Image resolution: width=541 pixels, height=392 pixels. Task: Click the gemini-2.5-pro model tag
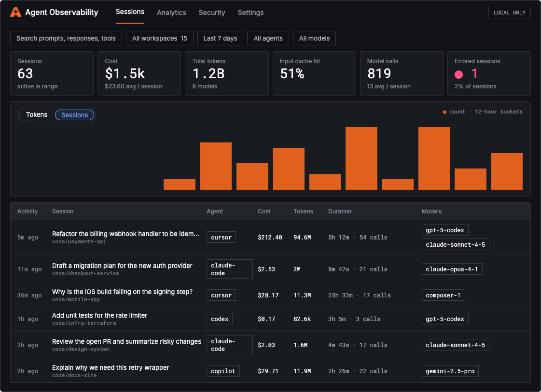[450, 371]
